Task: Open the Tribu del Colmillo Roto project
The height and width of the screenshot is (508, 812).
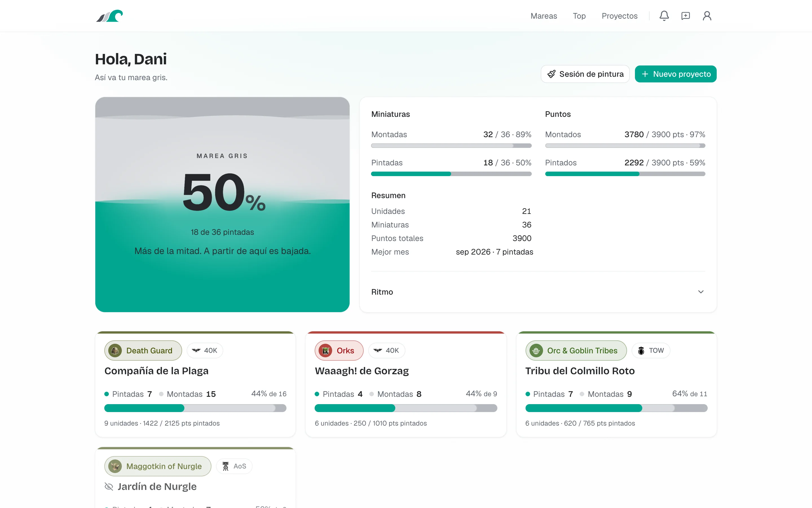Action: 580,371
